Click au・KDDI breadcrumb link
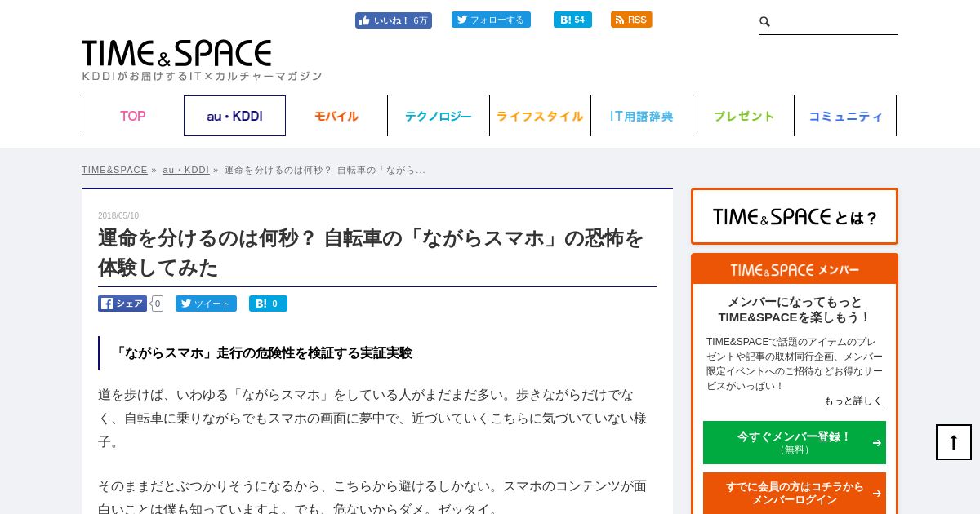 point(185,170)
